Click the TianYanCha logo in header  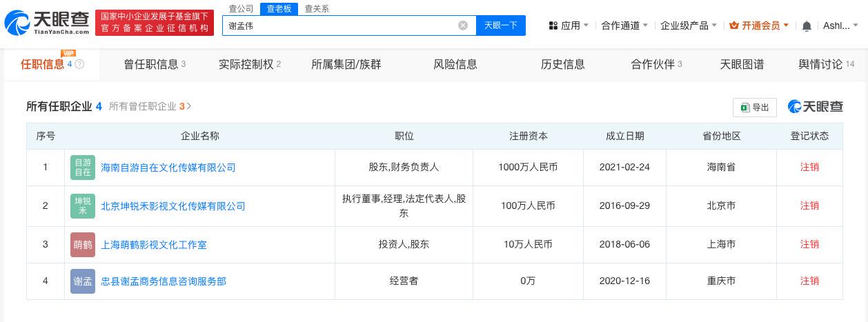click(x=47, y=23)
